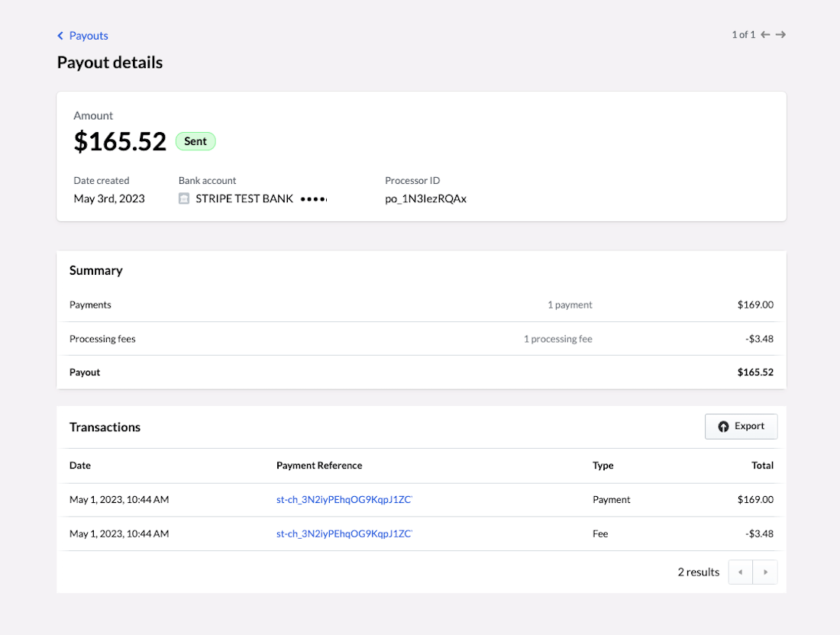The height and width of the screenshot is (635, 840).
Task: Click the Processor ID value po_1N3IezRQAx
Action: pyautogui.click(x=426, y=198)
